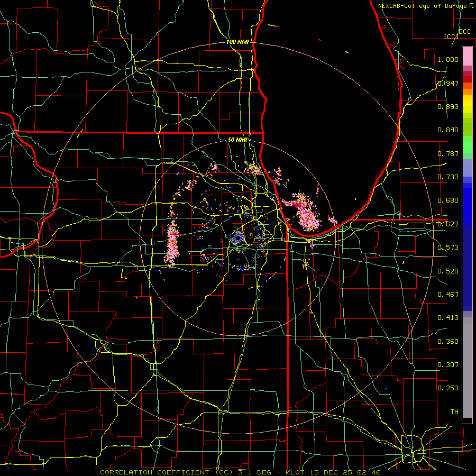Click the 0.893 scale value
Image resolution: width=476 pixels, height=476 pixels.
click(x=448, y=106)
